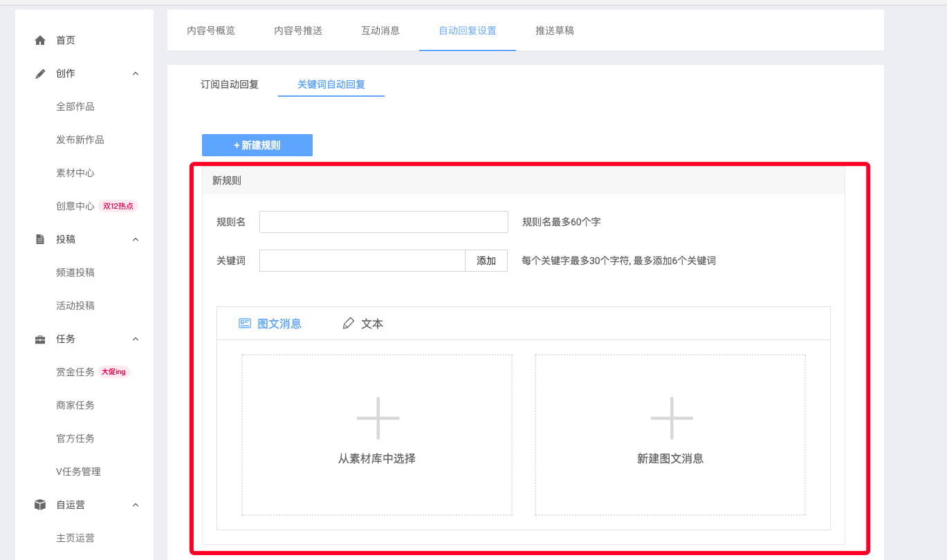Open 频道投稿 in sidebar
The width and height of the screenshot is (947, 560).
pyautogui.click(x=75, y=272)
